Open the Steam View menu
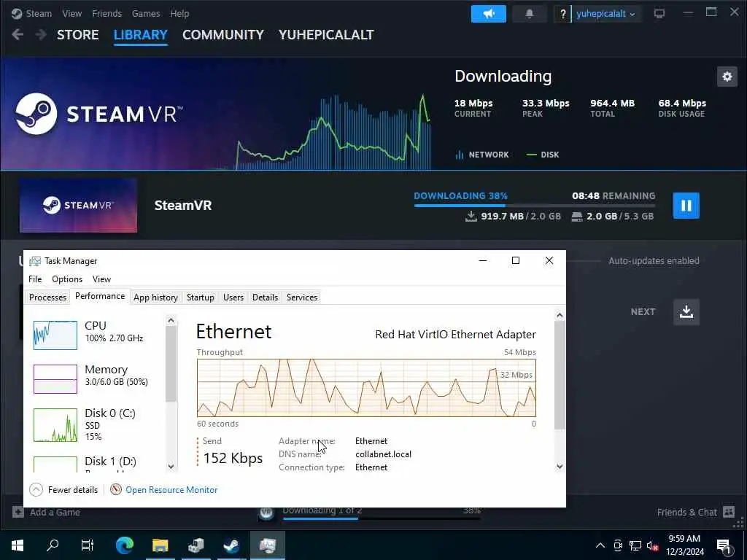Viewport: 747px width, 560px height. tap(72, 13)
